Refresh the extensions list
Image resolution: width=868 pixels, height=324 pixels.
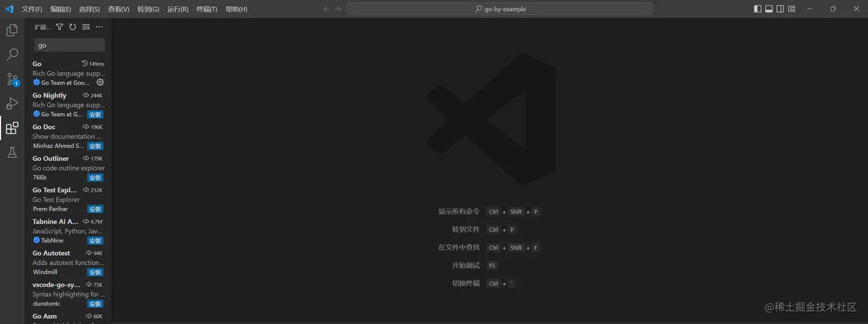72,27
